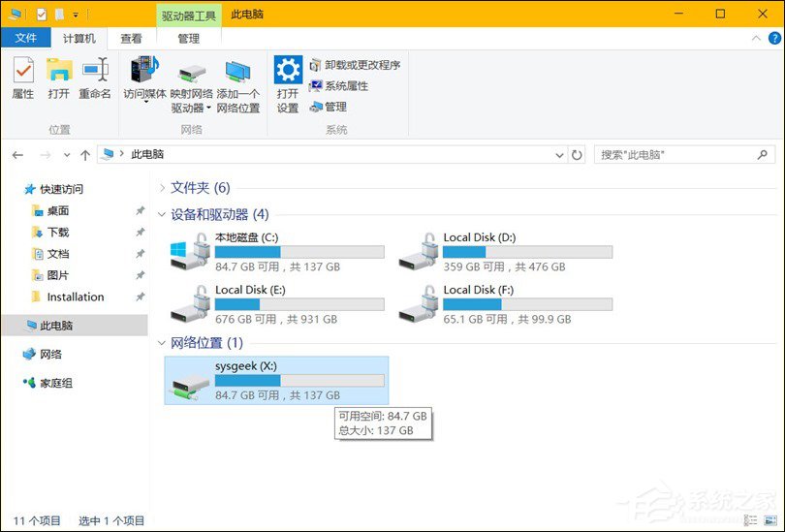The image size is (785, 532).
Task: Select Local Disk (E:) drive
Action: click(277, 305)
